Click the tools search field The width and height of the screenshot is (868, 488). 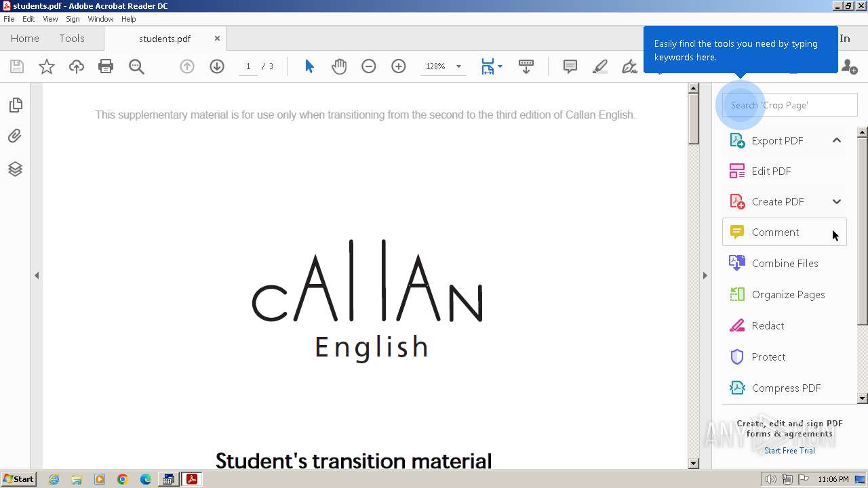click(789, 105)
